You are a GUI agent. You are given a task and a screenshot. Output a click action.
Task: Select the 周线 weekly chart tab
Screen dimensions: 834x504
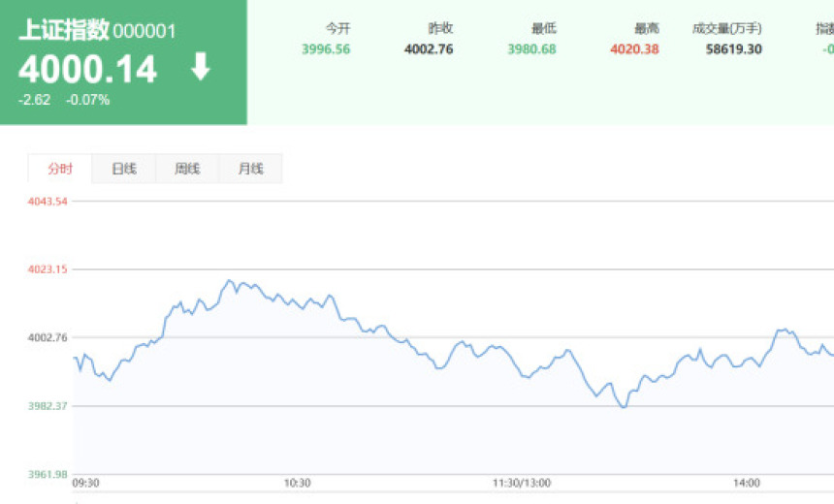click(x=187, y=169)
